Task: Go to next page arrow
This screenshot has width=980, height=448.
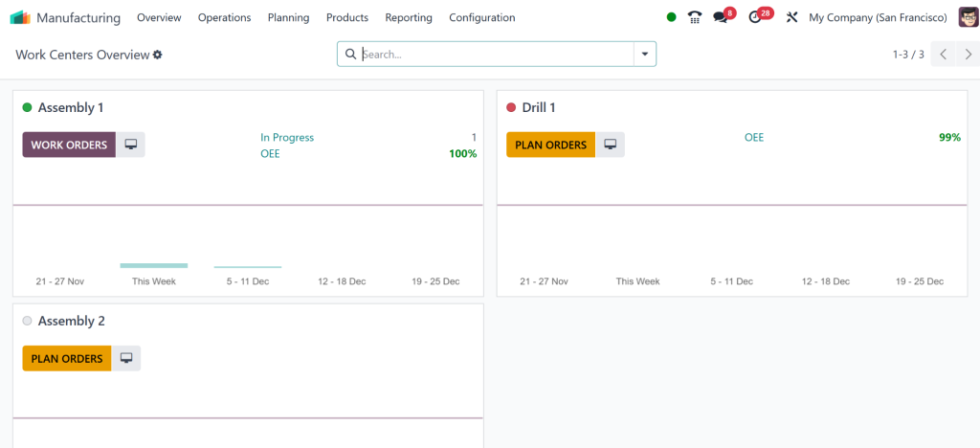Action: click(x=969, y=55)
